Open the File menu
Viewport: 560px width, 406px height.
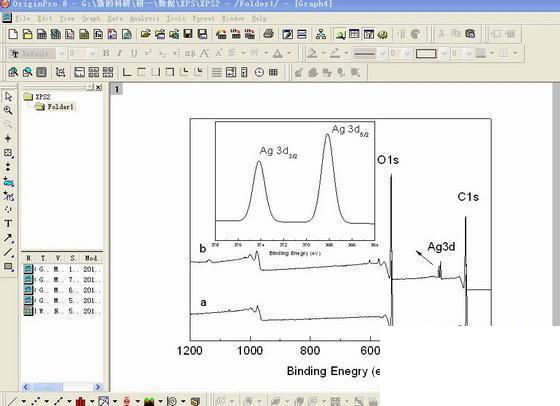(x=22, y=18)
